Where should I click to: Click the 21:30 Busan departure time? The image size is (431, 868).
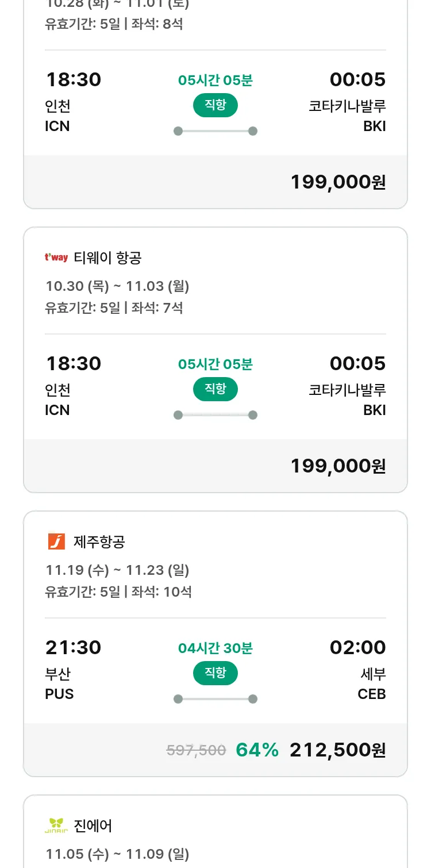click(x=74, y=648)
